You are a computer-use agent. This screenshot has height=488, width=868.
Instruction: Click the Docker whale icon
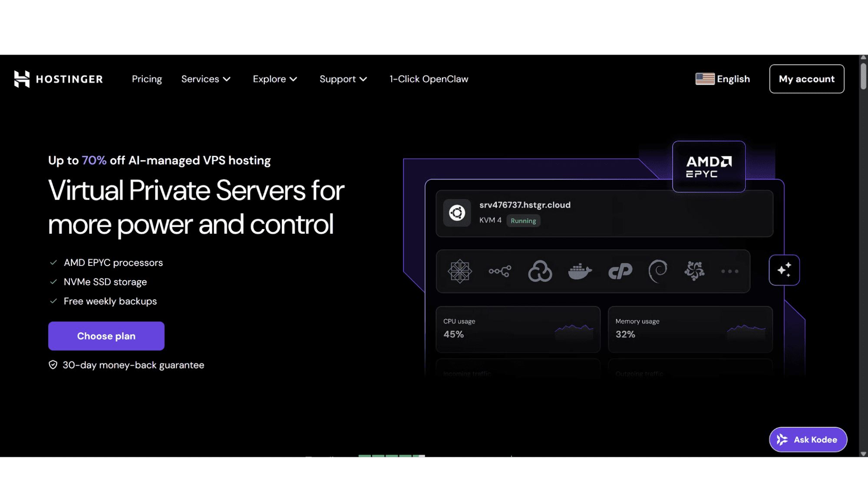tap(580, 272)
